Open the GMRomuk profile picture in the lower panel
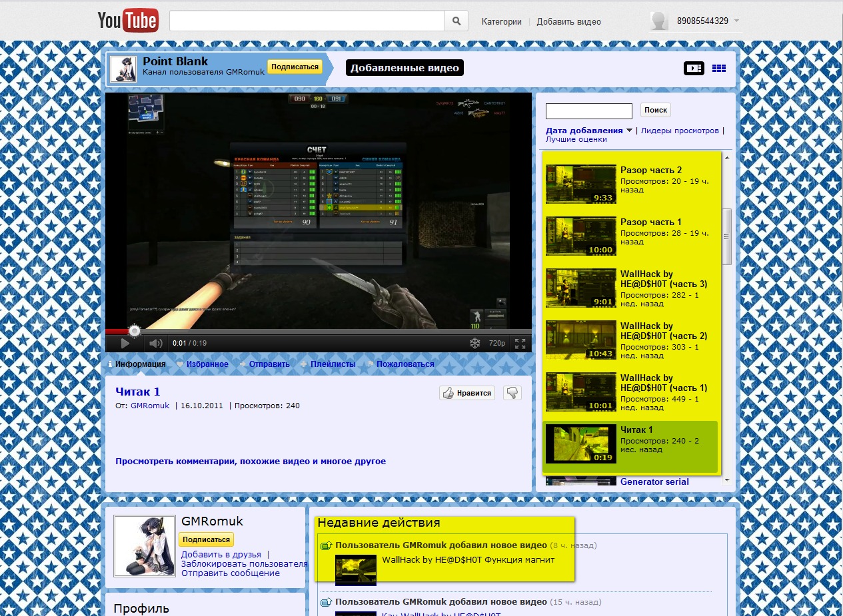The image size is (843, 616). 145,546
